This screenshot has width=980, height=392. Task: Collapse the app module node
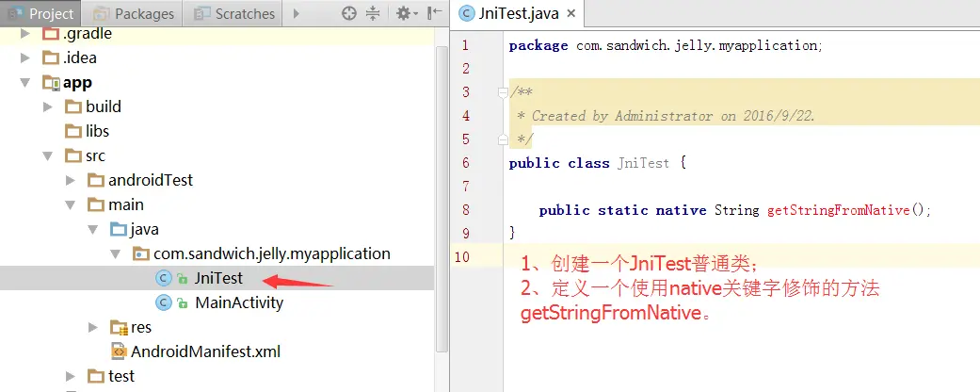25,83
